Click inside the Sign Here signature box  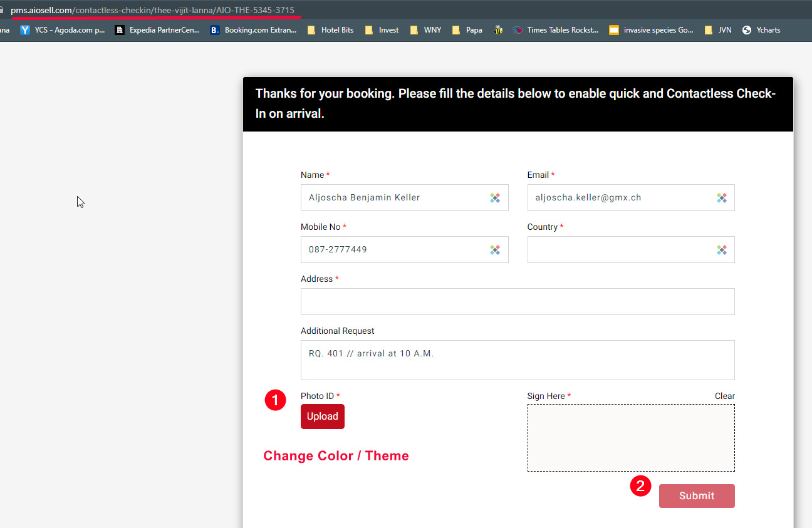click(x=631, y=438)
